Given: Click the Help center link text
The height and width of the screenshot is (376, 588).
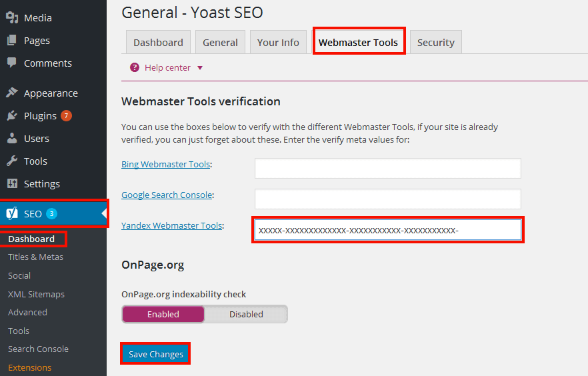Looking at the screenshot, I should click(167, 68).
